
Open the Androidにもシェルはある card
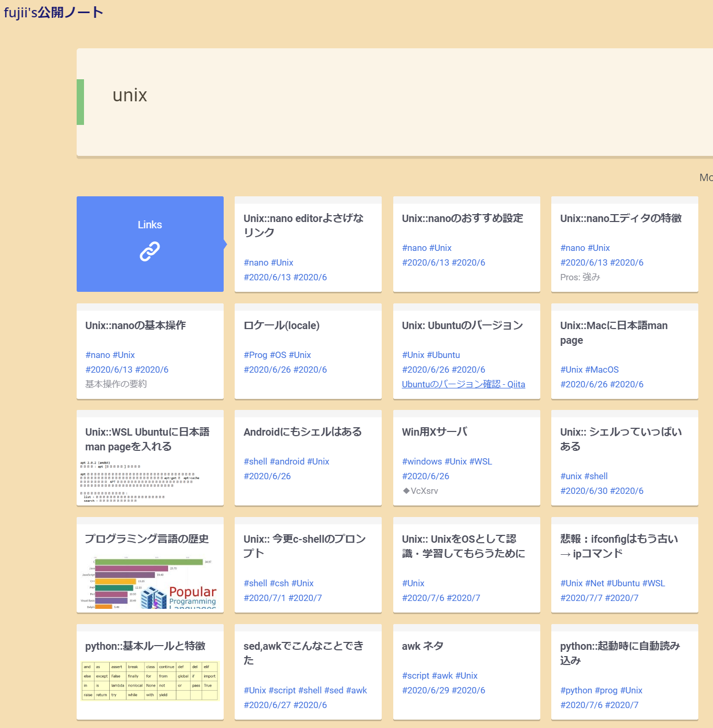click(x=308, y=458)
